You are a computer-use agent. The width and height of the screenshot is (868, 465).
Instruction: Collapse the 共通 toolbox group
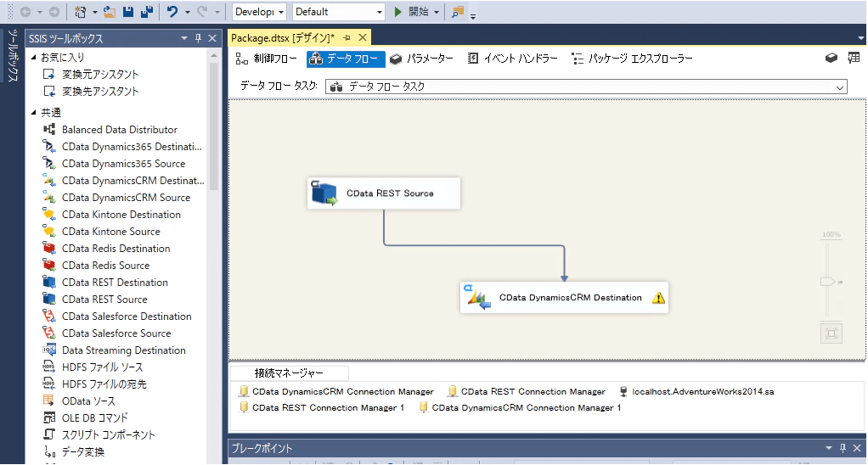(33, 113)
